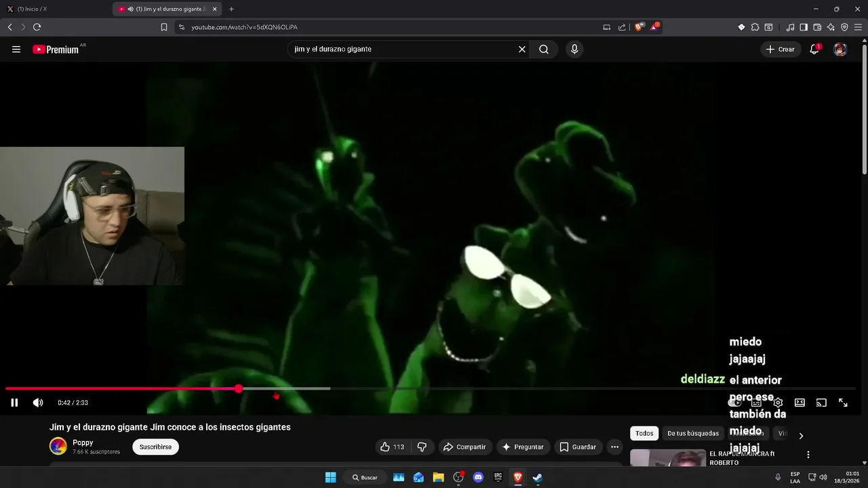Cast the video to a device
Screen dimensions: 868x488
click(x=821, y=403)
